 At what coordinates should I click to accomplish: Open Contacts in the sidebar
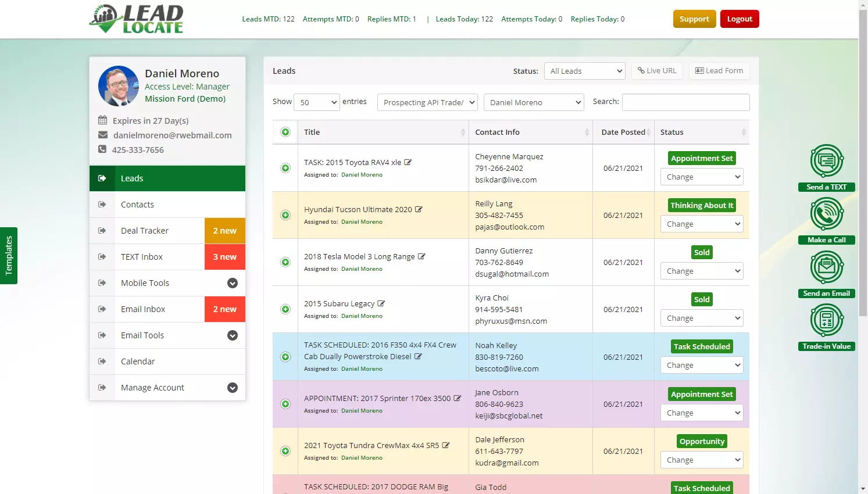pos(167,205)
